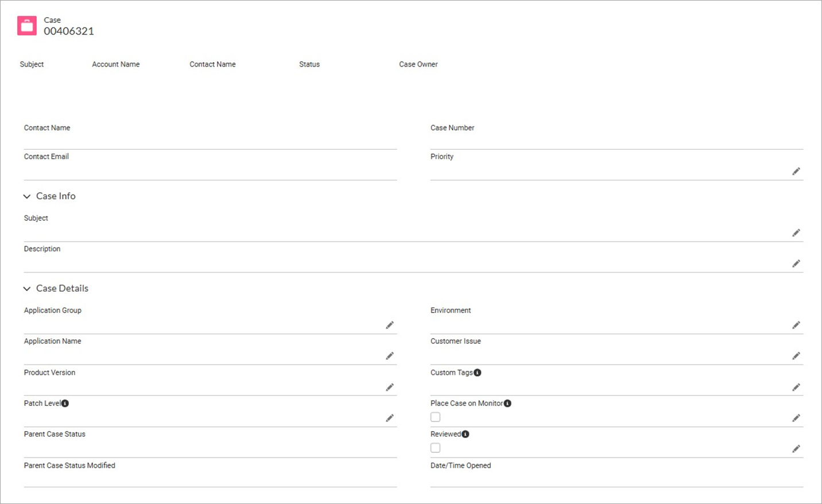
Task: View the Custom Tags info icon
Action: tap(478, 372)
